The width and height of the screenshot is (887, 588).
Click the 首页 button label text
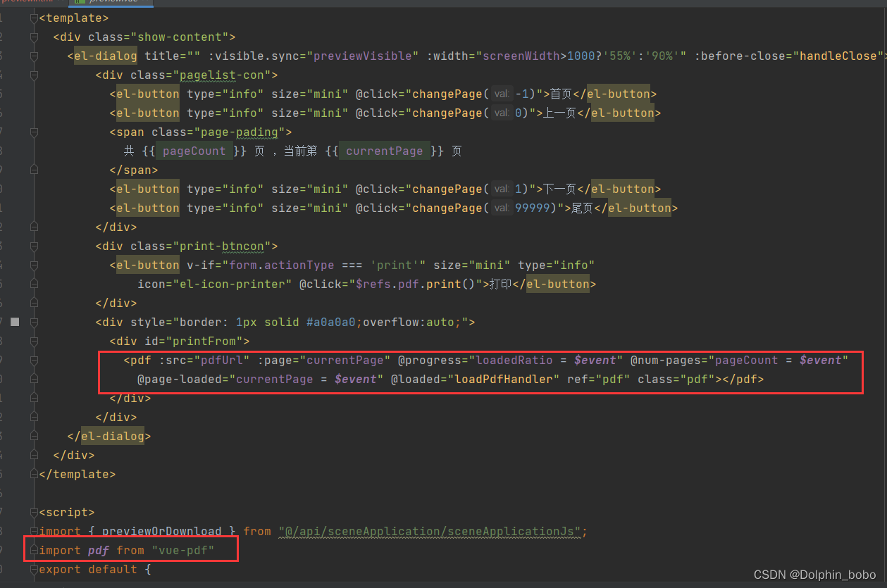[x=560, y=94]
